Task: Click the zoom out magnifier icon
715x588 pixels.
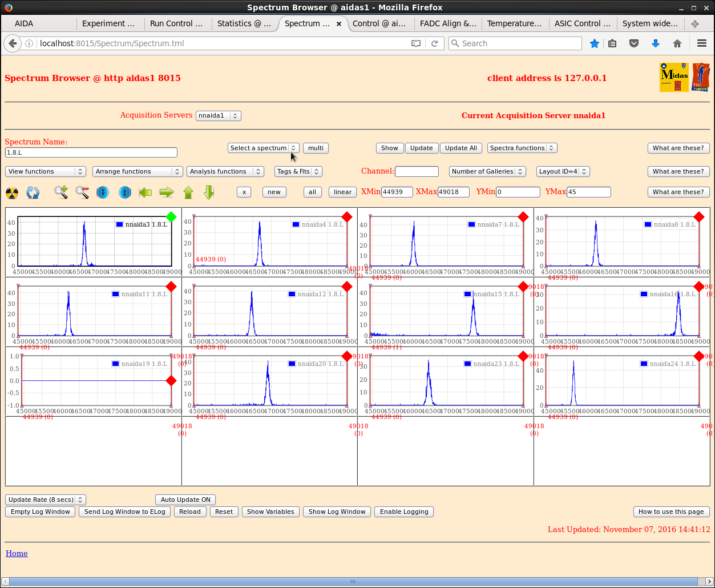Action: coord(82,192)
